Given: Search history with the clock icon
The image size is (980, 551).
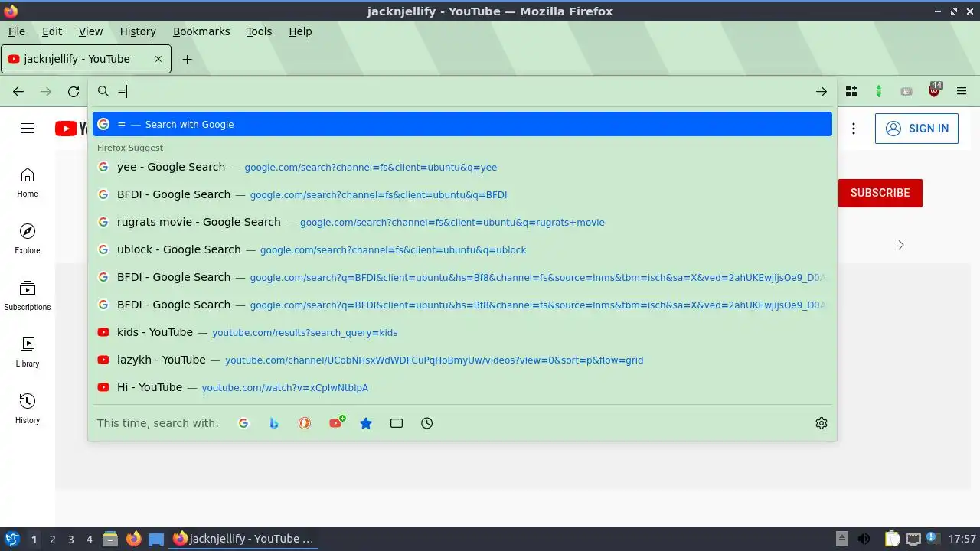Looking at the screenshot, I should point(427,423).
